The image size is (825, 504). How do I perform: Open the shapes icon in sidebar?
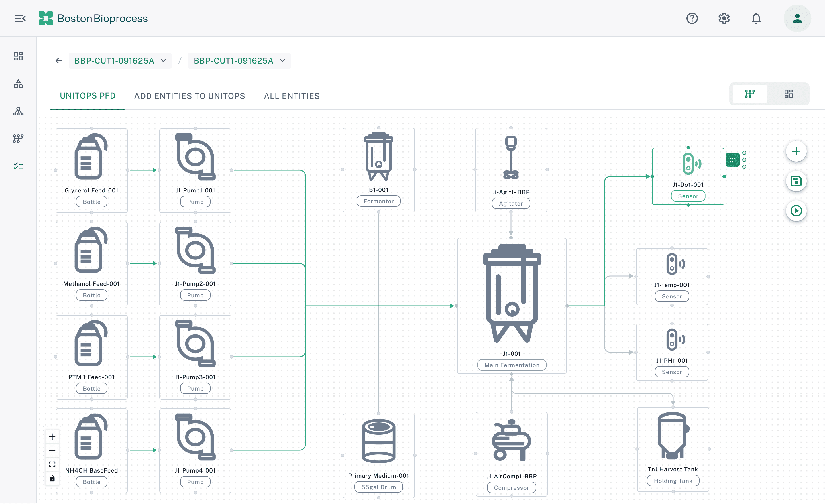click(18, 84)
